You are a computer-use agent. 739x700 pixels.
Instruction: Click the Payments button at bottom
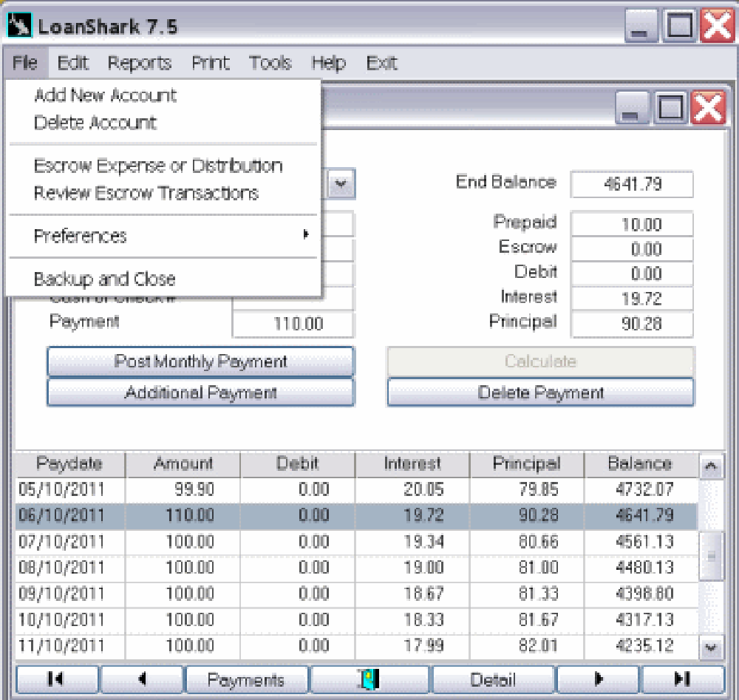[246, 679]
